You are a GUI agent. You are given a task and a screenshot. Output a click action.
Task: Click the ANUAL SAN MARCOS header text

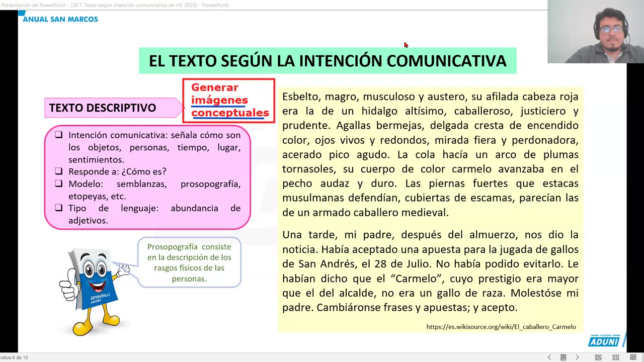[x=60, y=19]
